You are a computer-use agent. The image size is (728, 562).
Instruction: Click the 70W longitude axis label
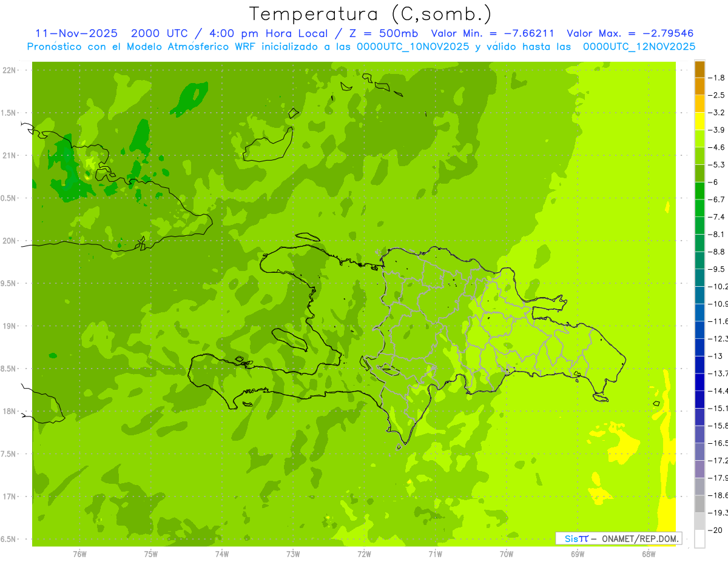coord(507,554)
